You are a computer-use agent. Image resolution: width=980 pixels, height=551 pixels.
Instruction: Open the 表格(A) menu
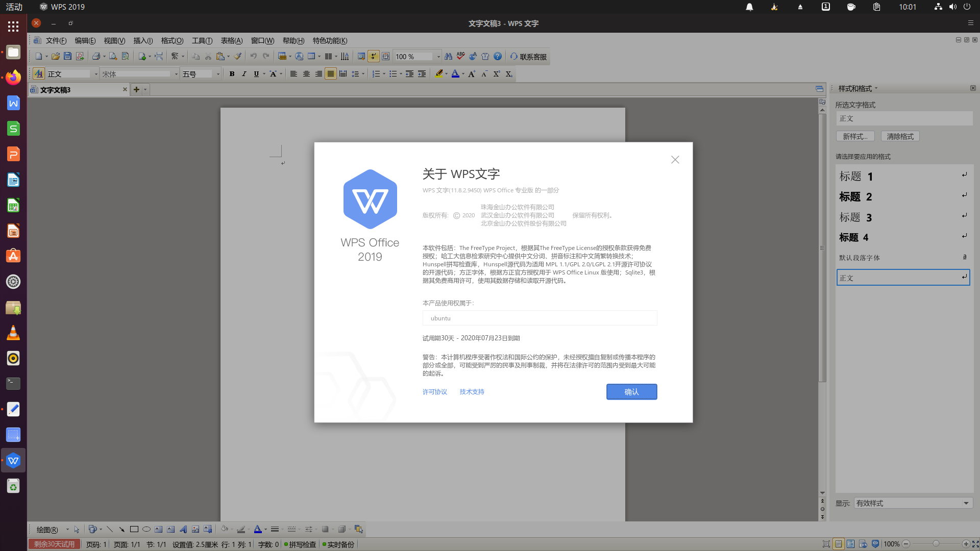pyautogui.click(x=232, y=41)
